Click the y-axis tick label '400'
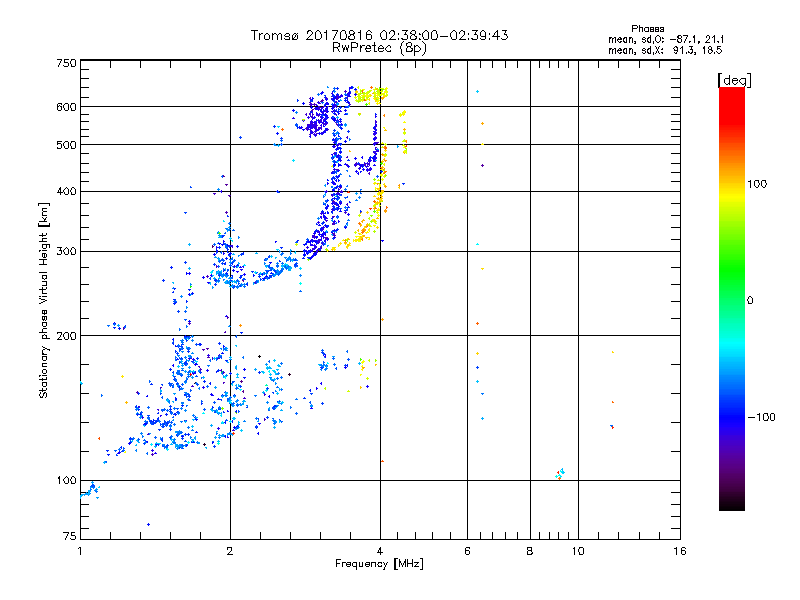Image resolution: width=800 pixels, height=600 pixels. pyautogui.click(x=66, y=191)
